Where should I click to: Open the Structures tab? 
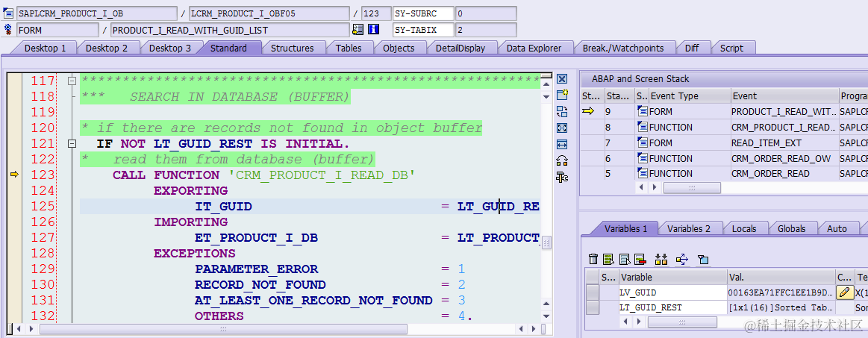pos(293,48)
